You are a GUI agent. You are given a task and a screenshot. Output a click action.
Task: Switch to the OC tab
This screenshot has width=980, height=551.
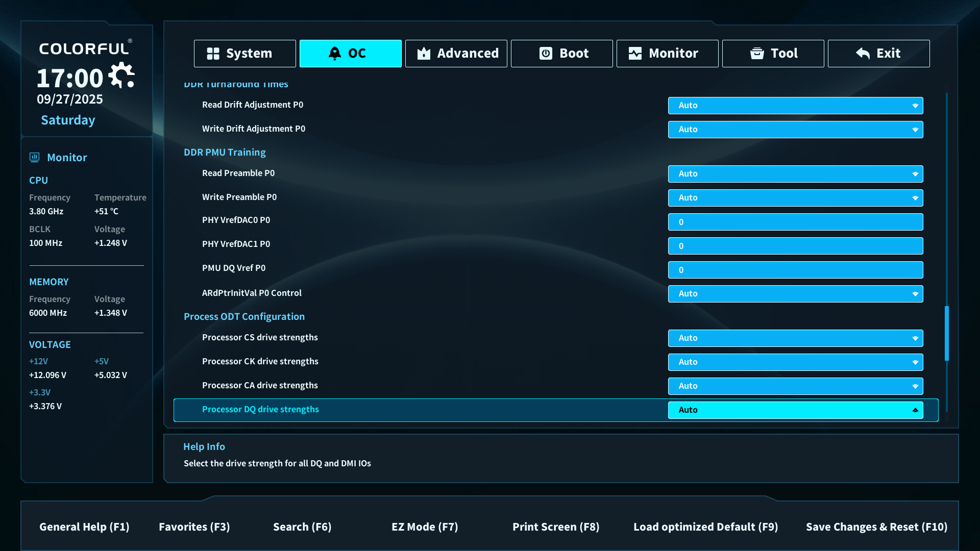pos(351,54)
